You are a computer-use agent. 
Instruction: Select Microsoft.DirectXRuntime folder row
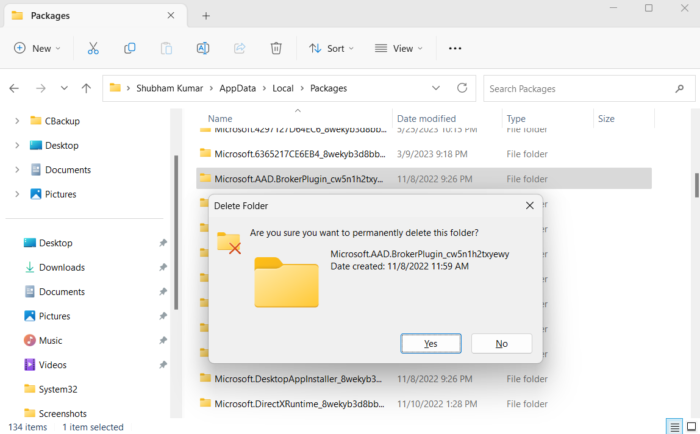tap(424, 404)
